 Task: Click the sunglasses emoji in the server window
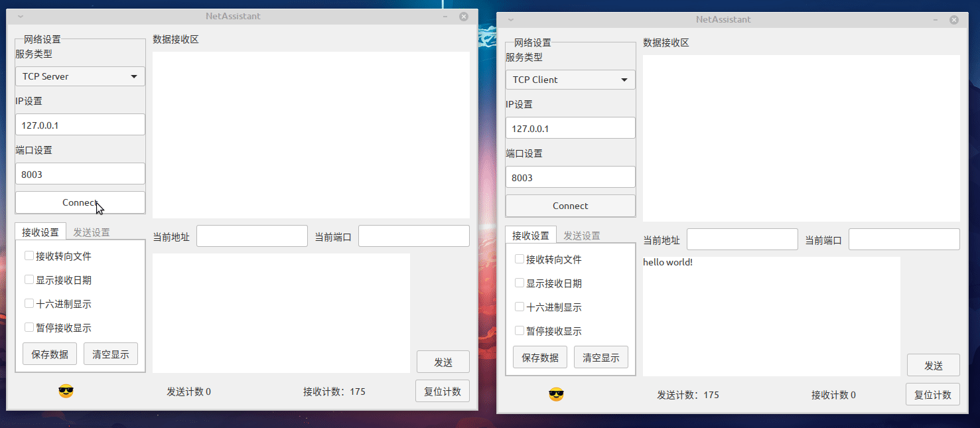pyautogui.click(x=66, y=392)
